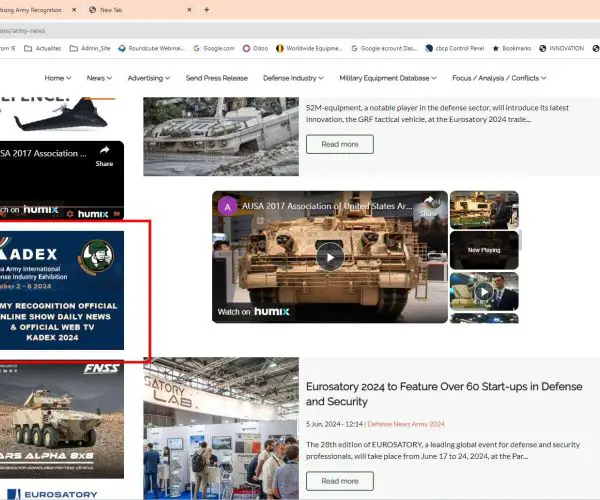The image size is (600, 500).
Task: Expand the Advertising dropdown menu
Action: [x=148, y=78]
